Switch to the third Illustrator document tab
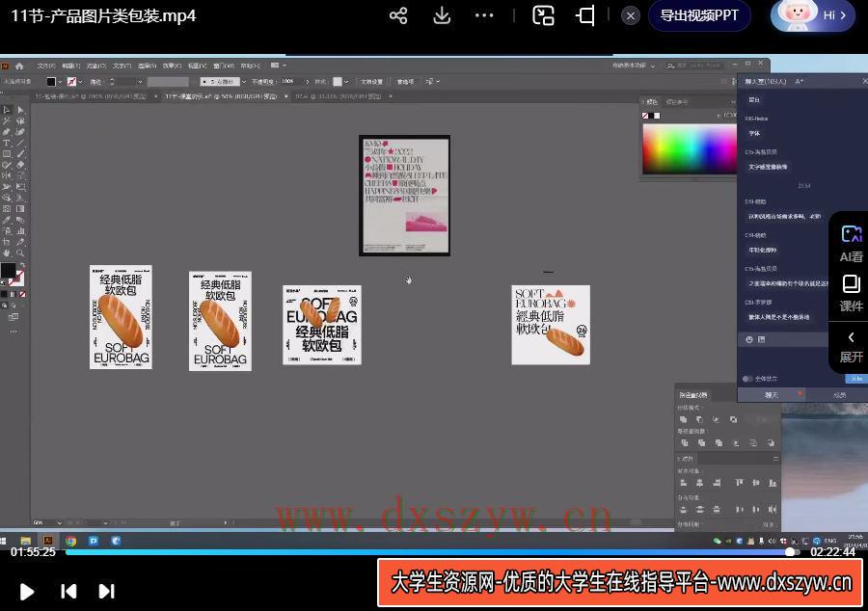The width and height of the screenshot is (868, 611). 339,96
